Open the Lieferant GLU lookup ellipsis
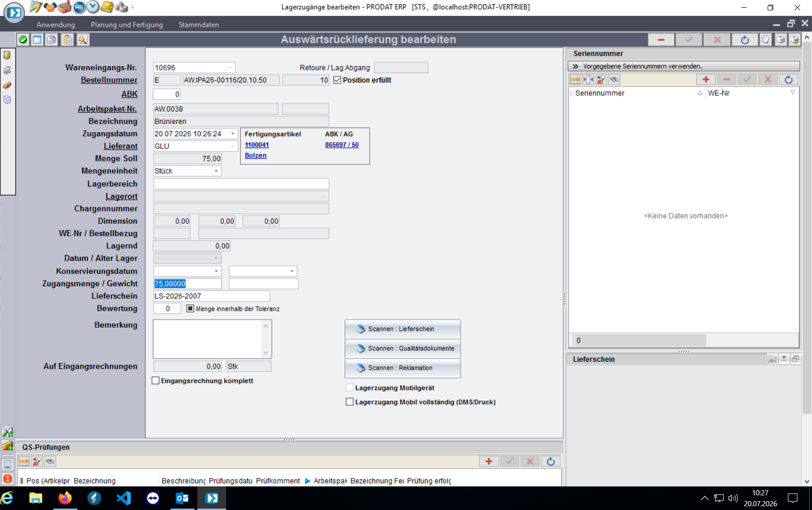Screen dimensions: 812x510 (x=233, y=146)
